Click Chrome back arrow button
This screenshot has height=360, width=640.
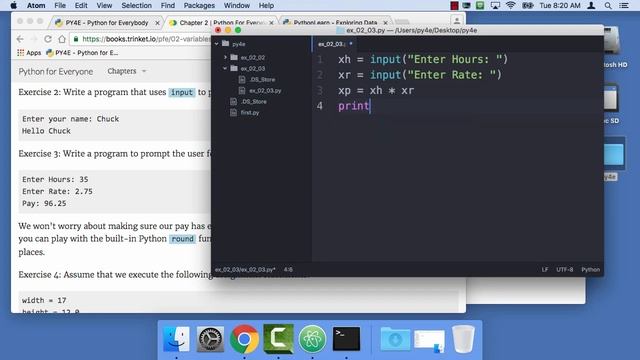point(20,39)
